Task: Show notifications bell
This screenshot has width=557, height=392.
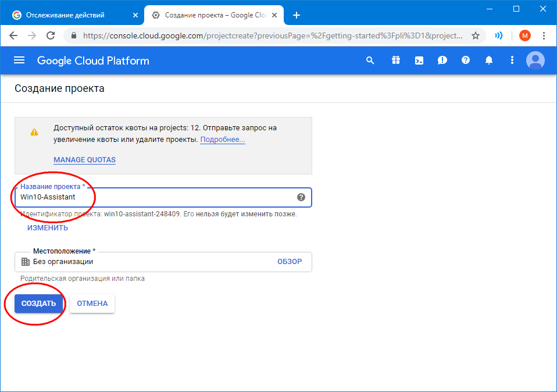Action: [489, 60]
